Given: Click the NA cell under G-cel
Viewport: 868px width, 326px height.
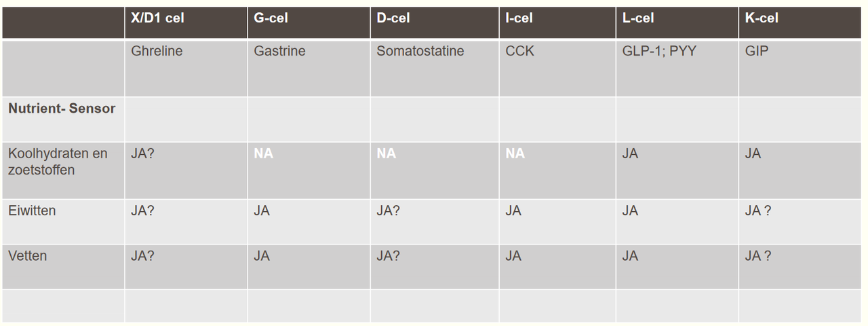Looking at the screenshot, I should click(x=263, y=154).
